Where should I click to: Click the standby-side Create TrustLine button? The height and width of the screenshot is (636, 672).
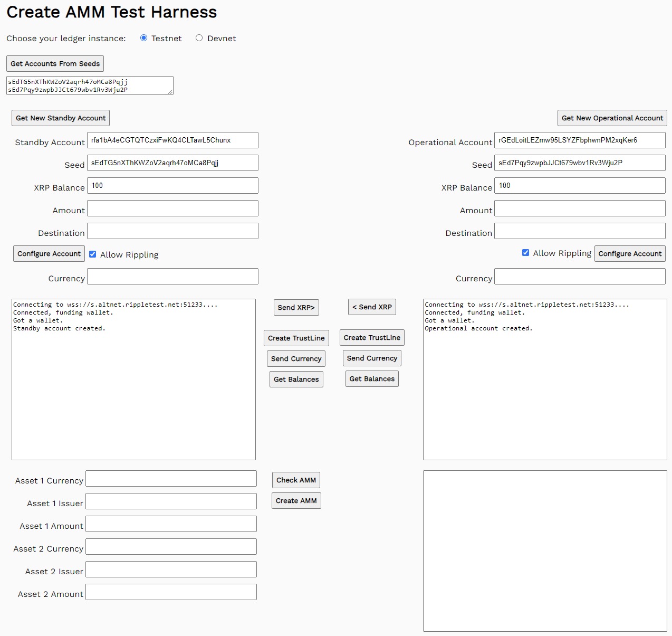coord(296,338)
